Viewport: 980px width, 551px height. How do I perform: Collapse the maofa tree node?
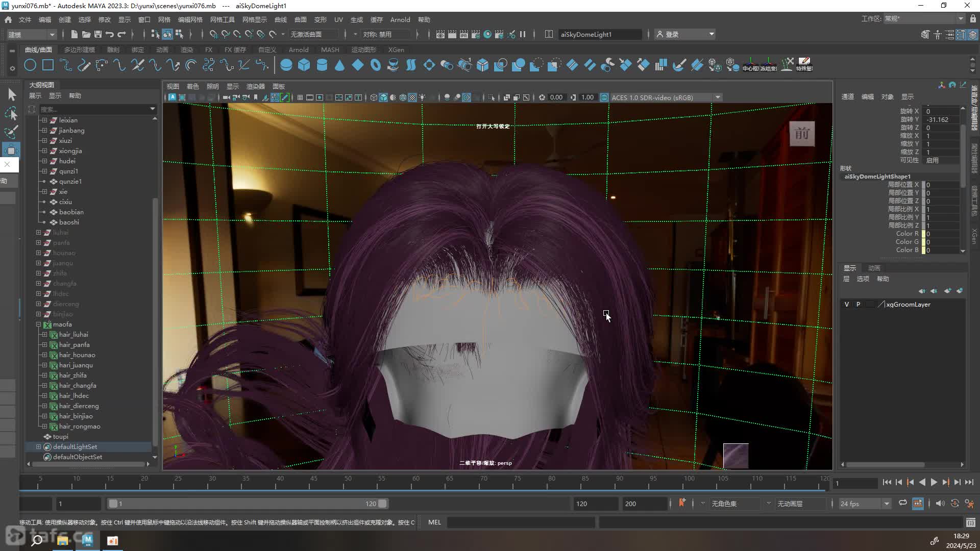coord(38,324)
